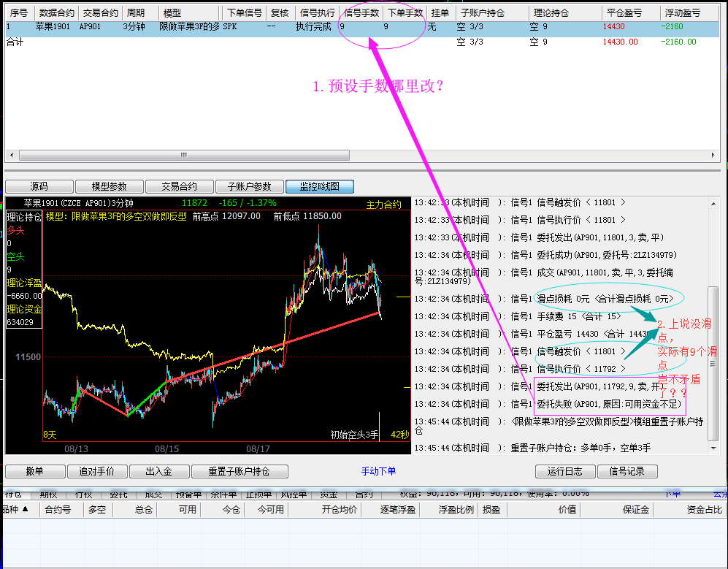View the 信号记录 signal records

(627, 471)
